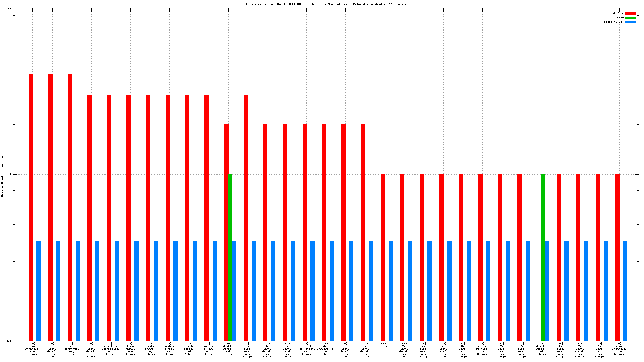The height and width of the screenshot is (362, 644).
Task: Click the '2@ ubl.unsubscore.com' axis label
Action: pyautogui.click(x=326, y=349)
